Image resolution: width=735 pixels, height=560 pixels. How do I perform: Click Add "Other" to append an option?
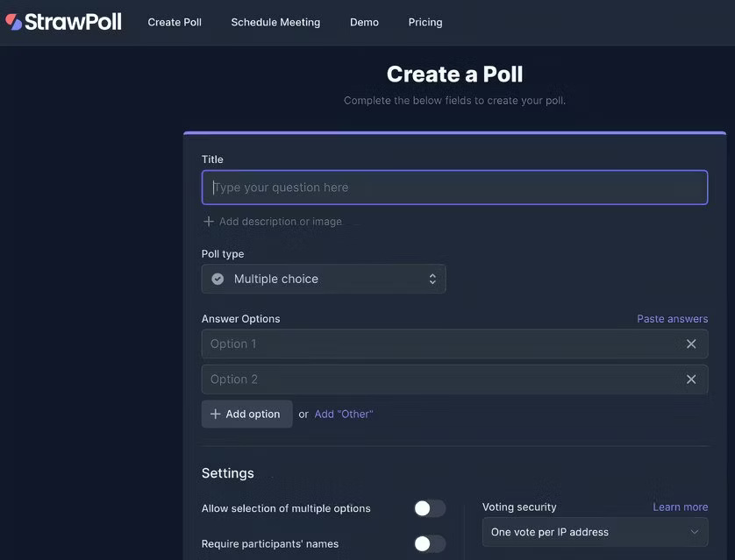click(343, 414)
